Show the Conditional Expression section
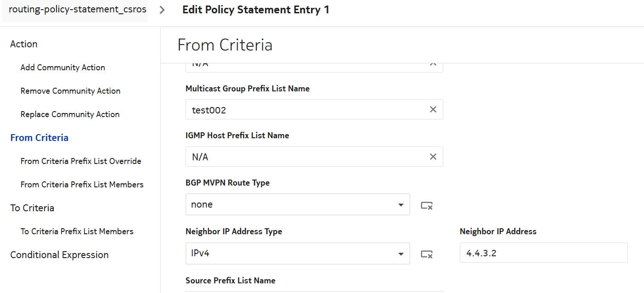The image size is (644, 293). pyautogui.click(x=59, y=255)
